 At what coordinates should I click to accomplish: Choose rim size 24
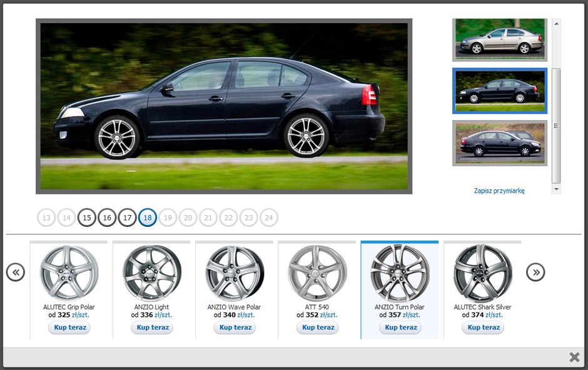pos(269,217)
